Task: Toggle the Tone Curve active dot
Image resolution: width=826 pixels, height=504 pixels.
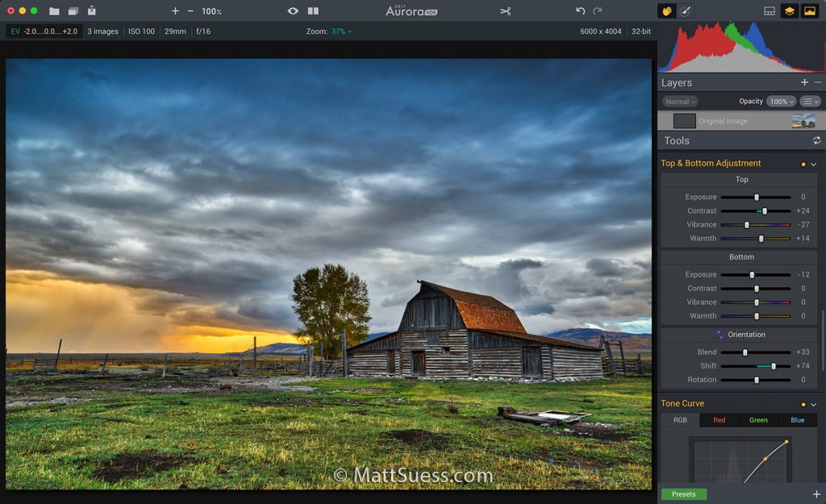Action: click(803, 405)
